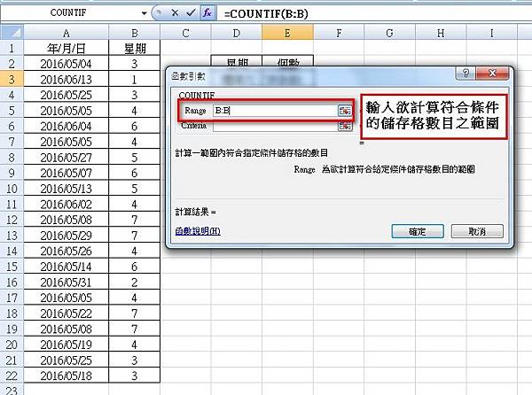Click cell with header 年/月/日

(x=66, y=48)
